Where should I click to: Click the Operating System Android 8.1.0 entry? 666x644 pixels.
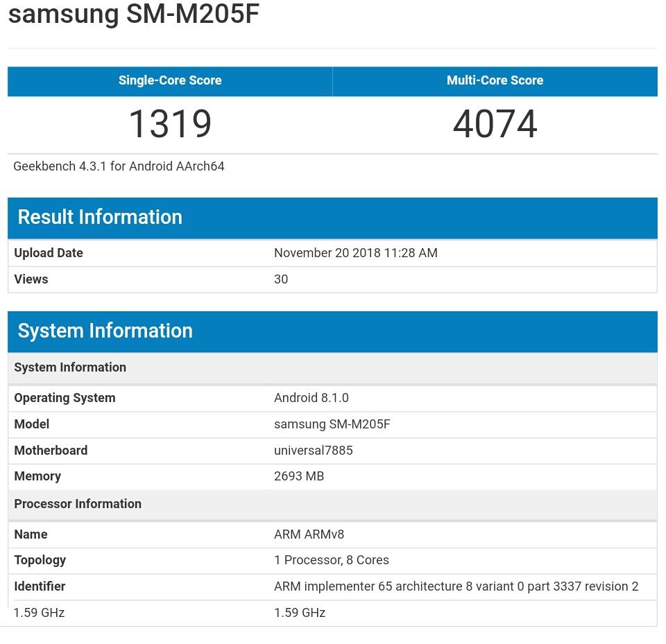[311, 397]
